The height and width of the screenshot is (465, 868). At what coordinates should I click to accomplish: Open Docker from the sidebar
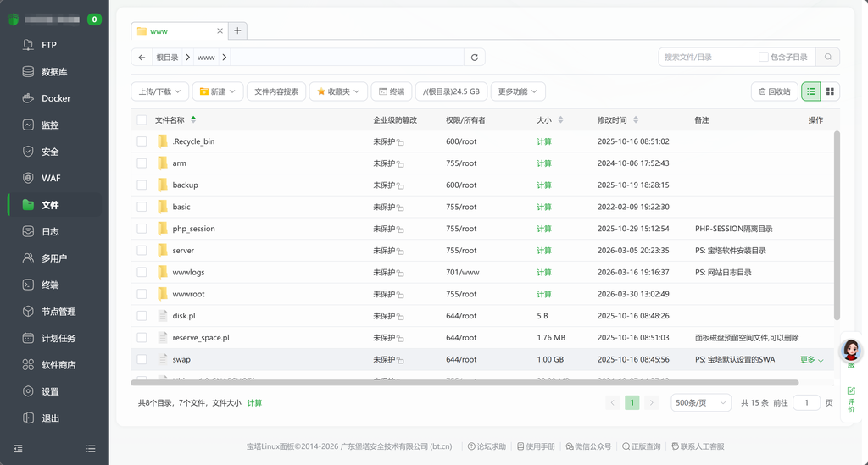coord(56,98)
